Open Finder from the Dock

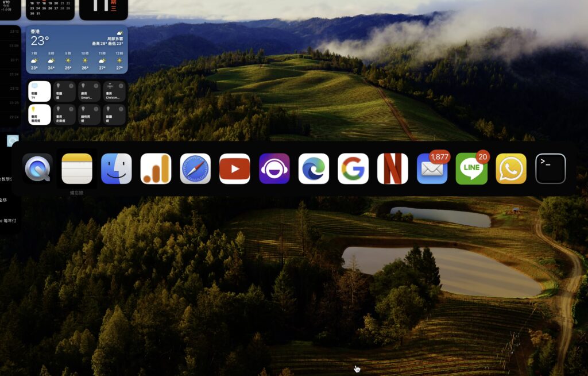(x=117, y=167)
